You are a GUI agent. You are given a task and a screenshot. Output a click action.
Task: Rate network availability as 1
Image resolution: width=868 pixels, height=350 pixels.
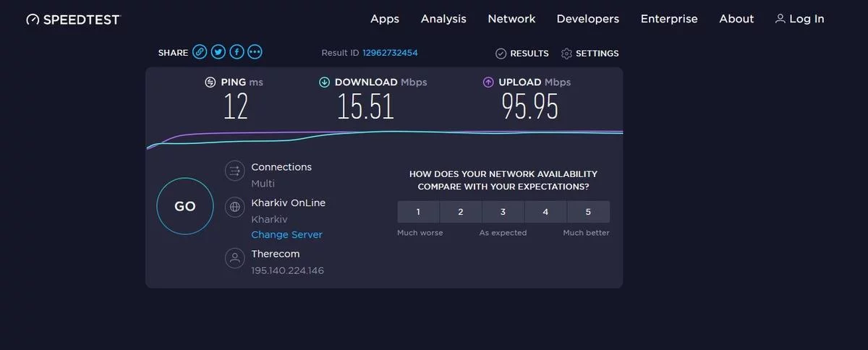click(418, 212)
